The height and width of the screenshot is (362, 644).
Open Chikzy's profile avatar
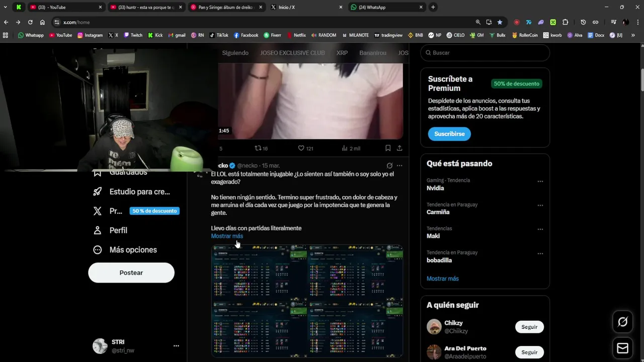pos(434,327)
